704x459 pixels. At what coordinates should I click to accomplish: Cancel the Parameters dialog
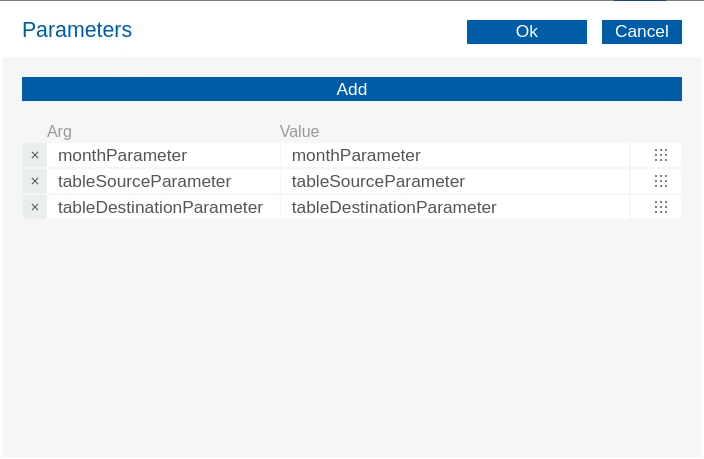tap(641, 32)
